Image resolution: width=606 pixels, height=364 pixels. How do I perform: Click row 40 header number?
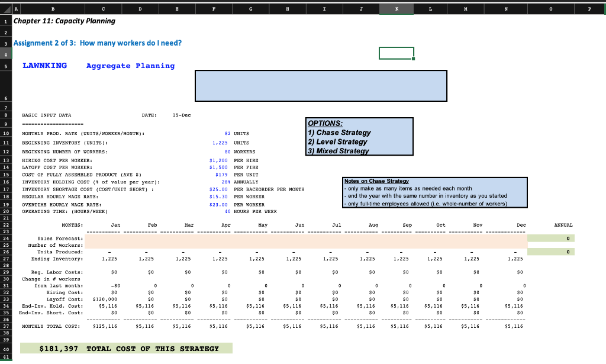point(5,349)
